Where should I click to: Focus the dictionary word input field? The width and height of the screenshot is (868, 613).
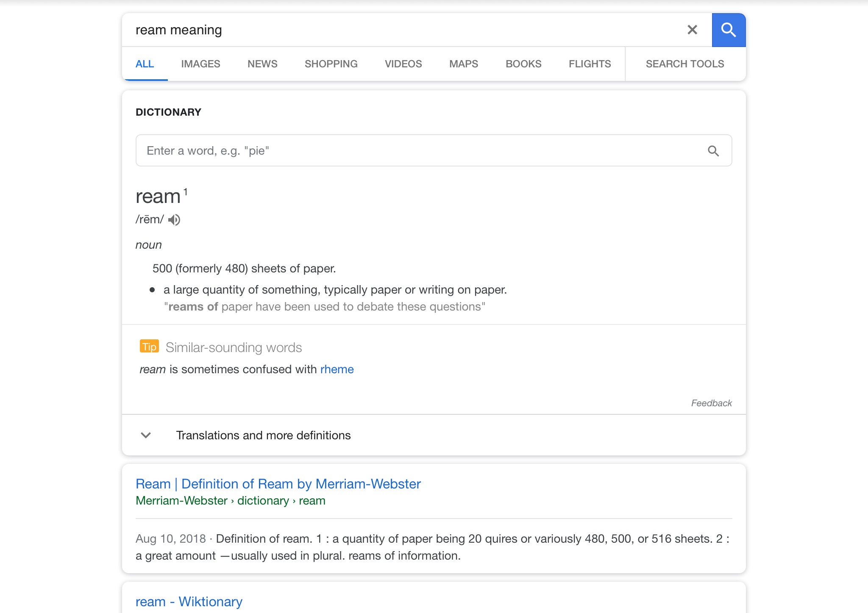(420, 151)
